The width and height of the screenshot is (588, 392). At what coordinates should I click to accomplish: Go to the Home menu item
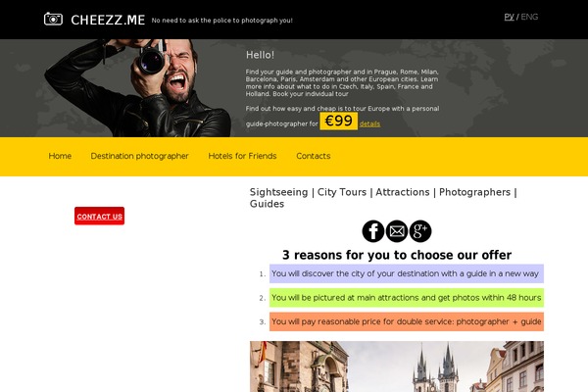(60, 156)
